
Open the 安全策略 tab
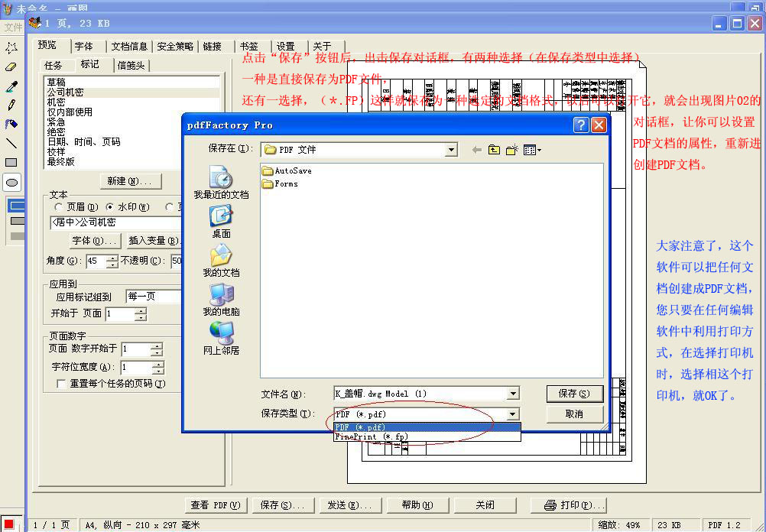pyautogui.click(x=175, y=47)
